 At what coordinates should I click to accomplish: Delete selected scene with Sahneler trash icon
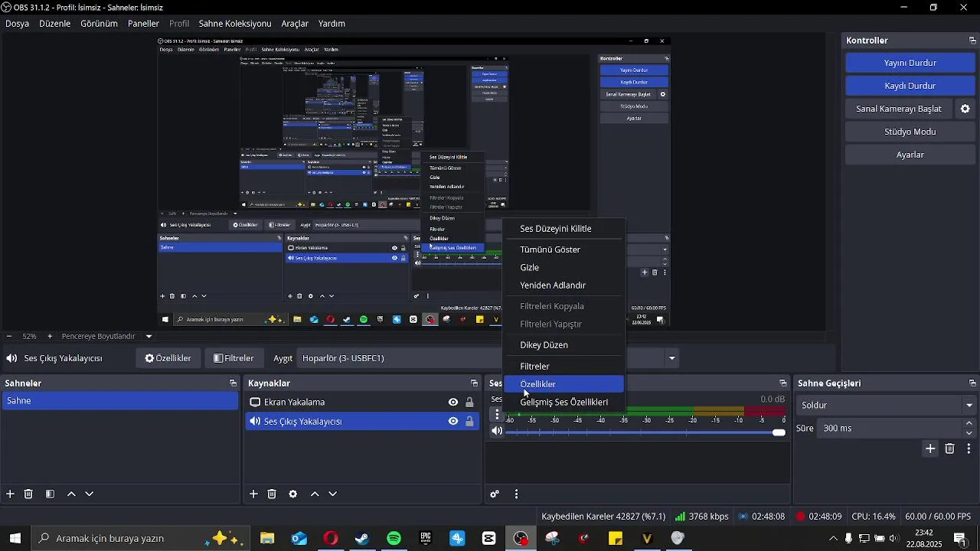(28, 494)
